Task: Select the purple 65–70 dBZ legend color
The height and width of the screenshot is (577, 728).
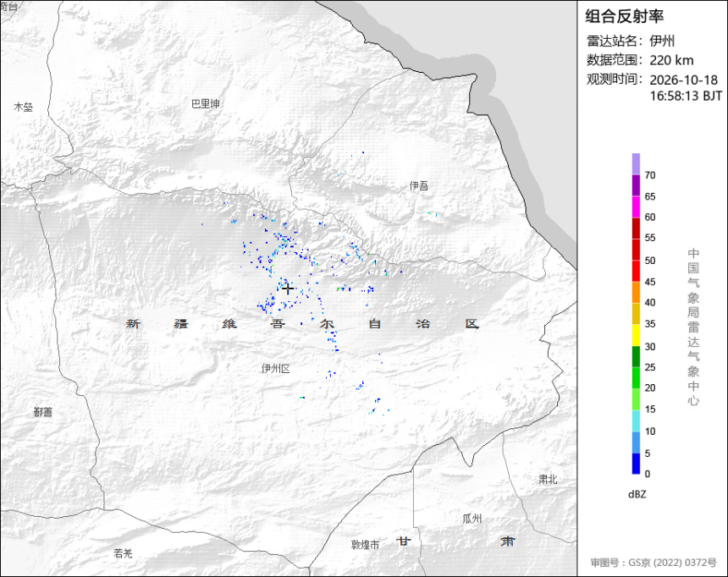Action: pyautogui.click(x=636, y=185)
